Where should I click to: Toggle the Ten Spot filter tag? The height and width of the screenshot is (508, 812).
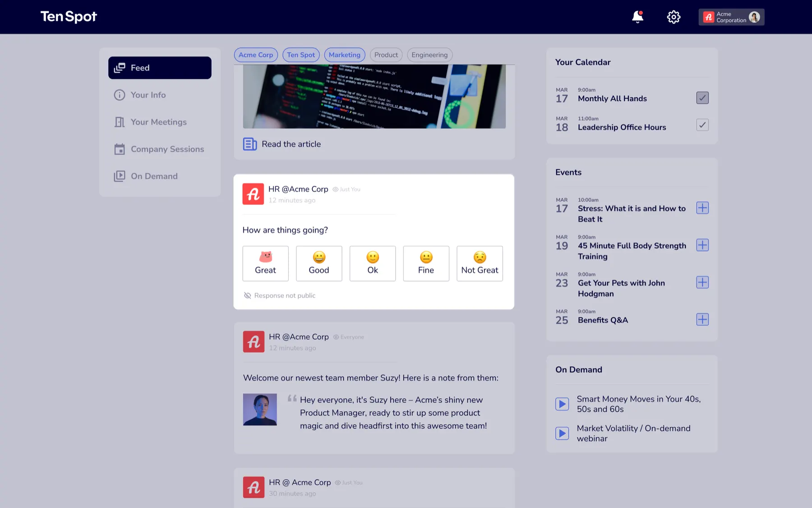tap(301, 55)
